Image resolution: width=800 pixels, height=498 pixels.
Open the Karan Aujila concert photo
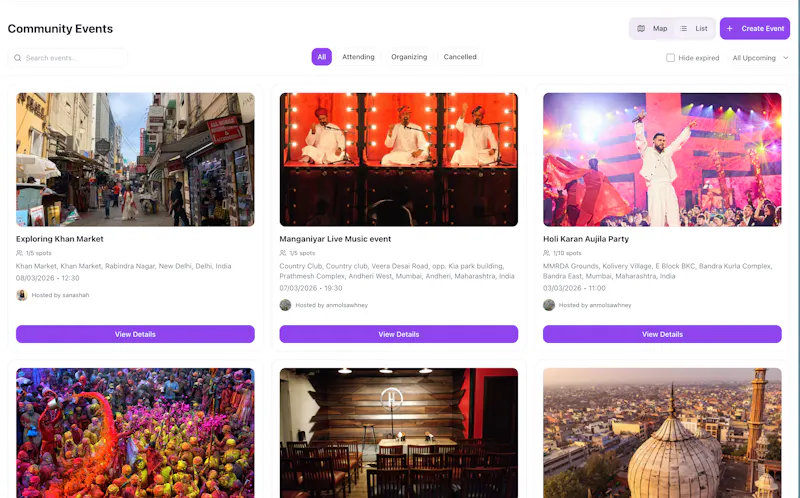(x=662, y=159)
